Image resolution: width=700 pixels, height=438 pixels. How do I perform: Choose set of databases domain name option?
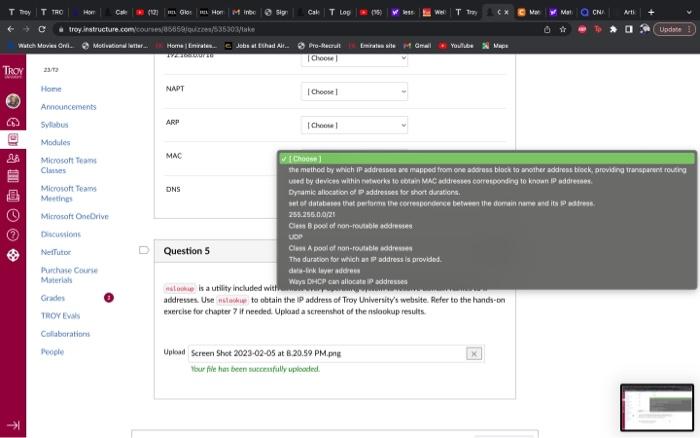tap(487, 203)
